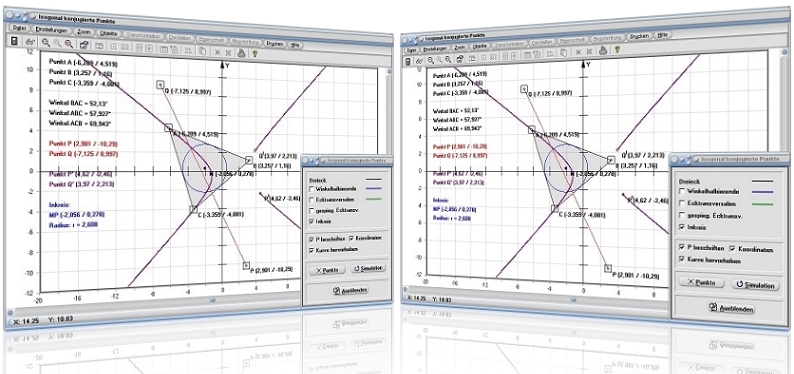Select point Q handle in the left graph
The width and height of the screenshot is (794, 374).
[x=160, y=85]
